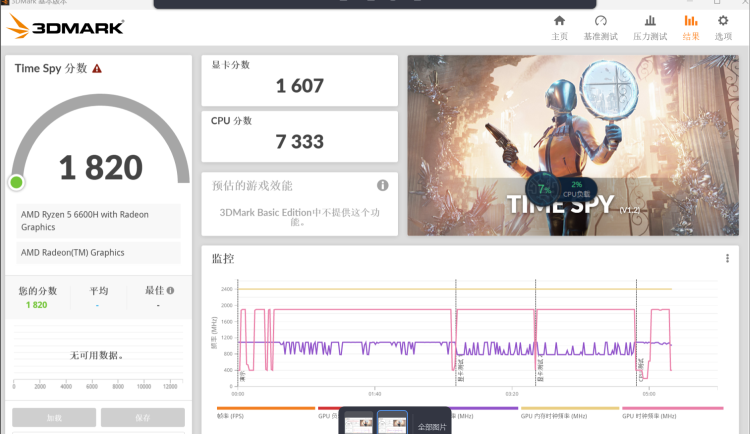Open the 基准测试 benchmarks section
750x434 pixels.
[x=600, y=28]
